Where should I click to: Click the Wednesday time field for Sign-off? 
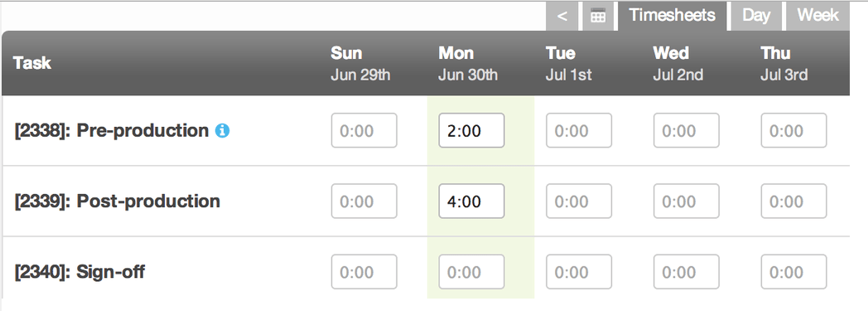coord(687,272)
